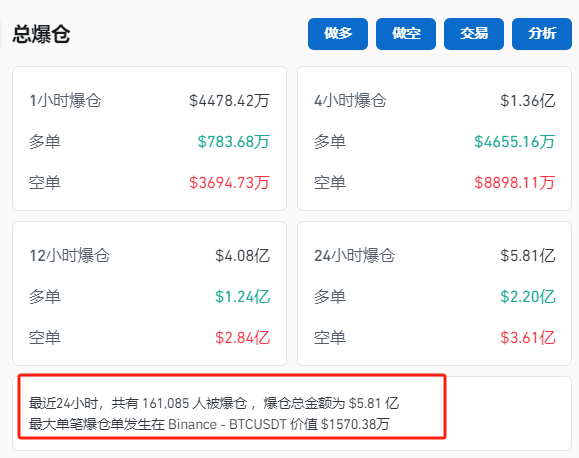Click the $1.24亿 long value
Screen dimensions: 579x458
pos(243,297)
